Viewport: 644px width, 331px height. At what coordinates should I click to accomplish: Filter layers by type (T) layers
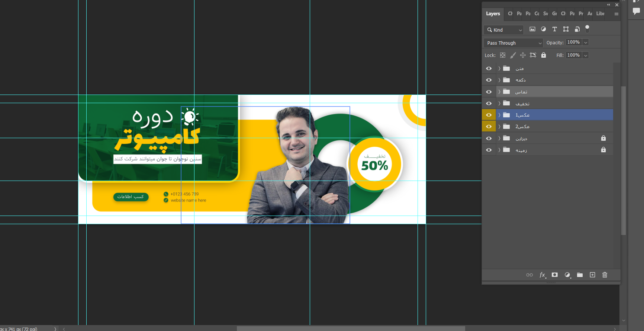[554, 29]
